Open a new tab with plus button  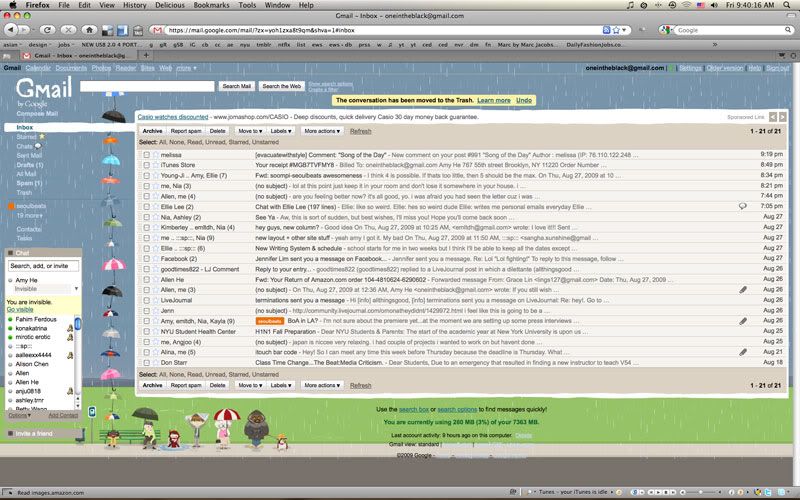[145, 55]
